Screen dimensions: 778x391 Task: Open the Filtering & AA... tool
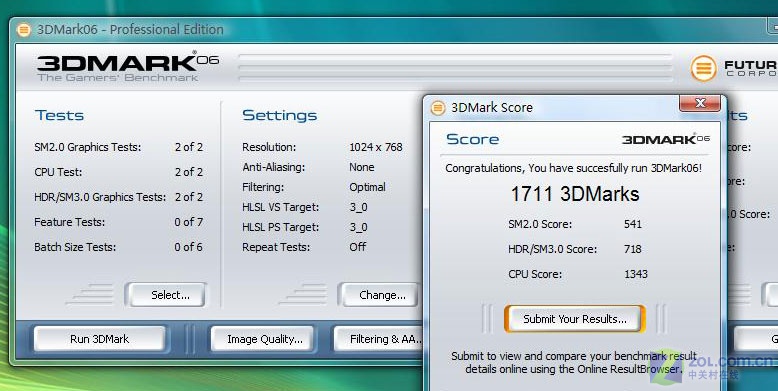(x=379, y=339)
